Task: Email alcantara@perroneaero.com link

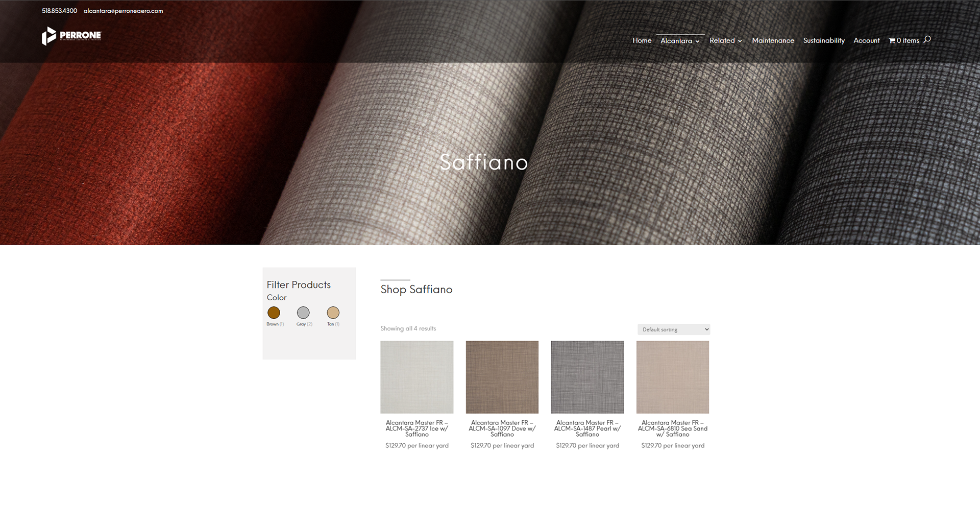Action: pos(124,11)
